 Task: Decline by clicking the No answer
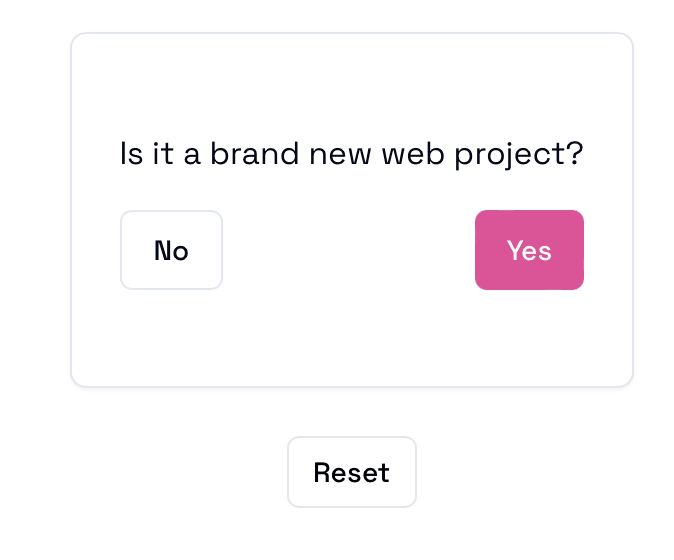pyautogui.click(x=171, y=250)
